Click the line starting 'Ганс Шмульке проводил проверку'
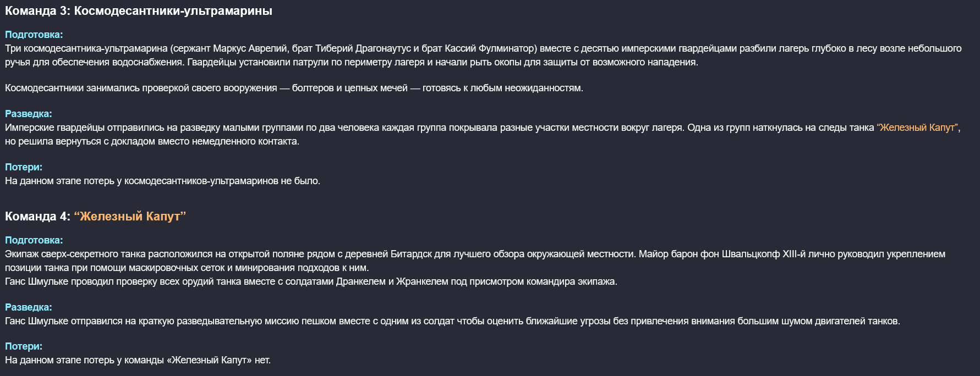This screenshot has height=376, width=980. click(x=311, y=281)
